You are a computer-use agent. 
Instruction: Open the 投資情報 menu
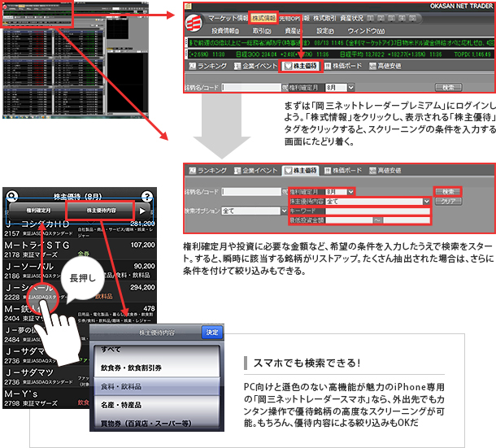[225, 31]
